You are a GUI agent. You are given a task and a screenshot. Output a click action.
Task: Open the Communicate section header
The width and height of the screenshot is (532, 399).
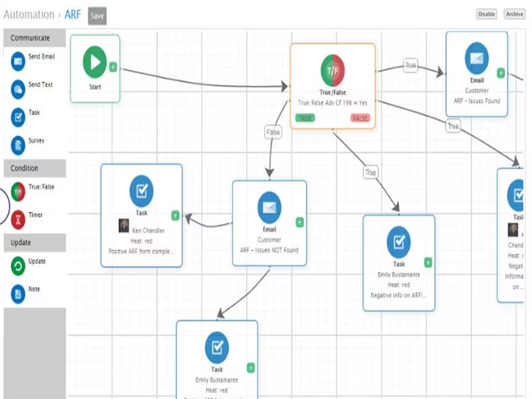pyautogui.click(x=35, y=38)
